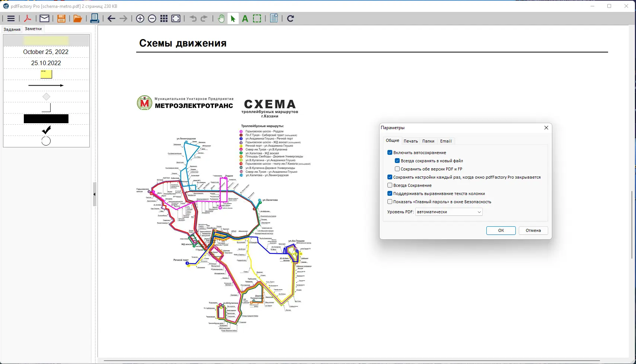Redo the last undone action
Image resolution: width=636 pixels, height=364 pixels.
coord(204,19)
